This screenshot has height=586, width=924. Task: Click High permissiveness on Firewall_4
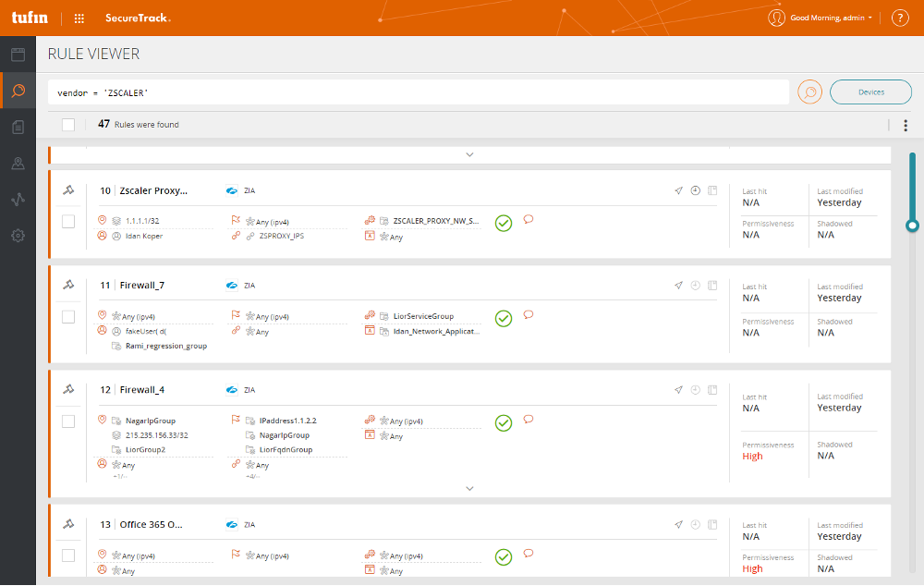tap(752, 457)
